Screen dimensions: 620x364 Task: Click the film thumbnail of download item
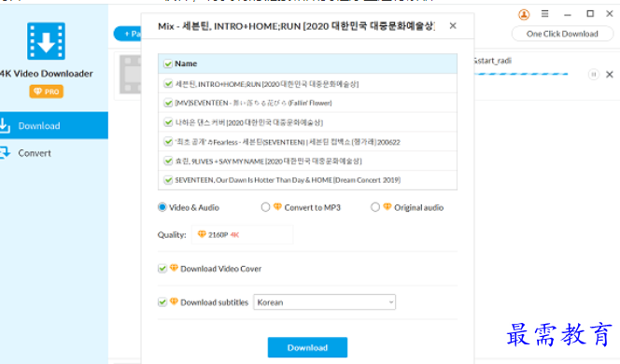[x=131, y=75]
